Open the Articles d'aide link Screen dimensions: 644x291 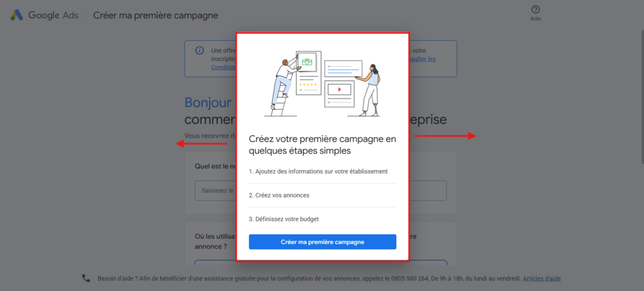tap(541, 278)
